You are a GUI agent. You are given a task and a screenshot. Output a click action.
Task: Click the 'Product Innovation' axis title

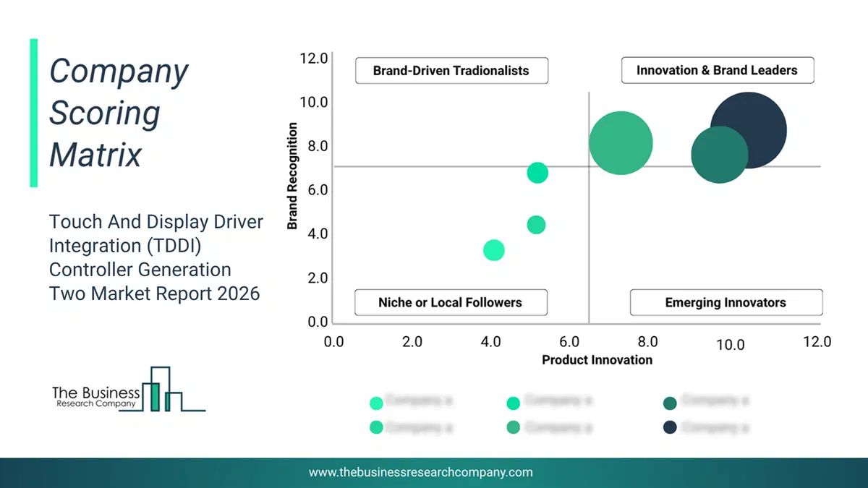click(x=597, y=360)
